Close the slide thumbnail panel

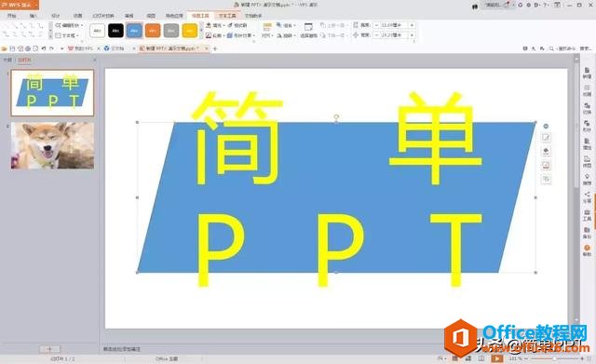95,60
